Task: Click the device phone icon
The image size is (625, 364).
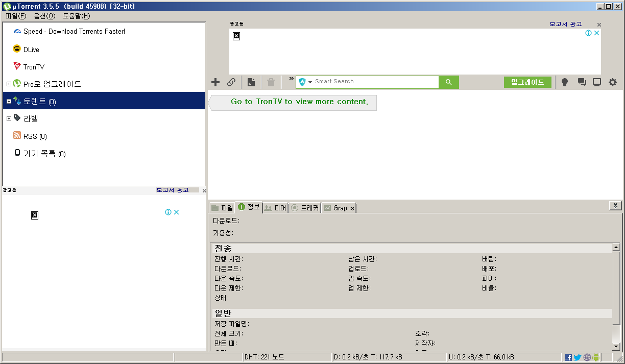Action: (x=17, y=153)
